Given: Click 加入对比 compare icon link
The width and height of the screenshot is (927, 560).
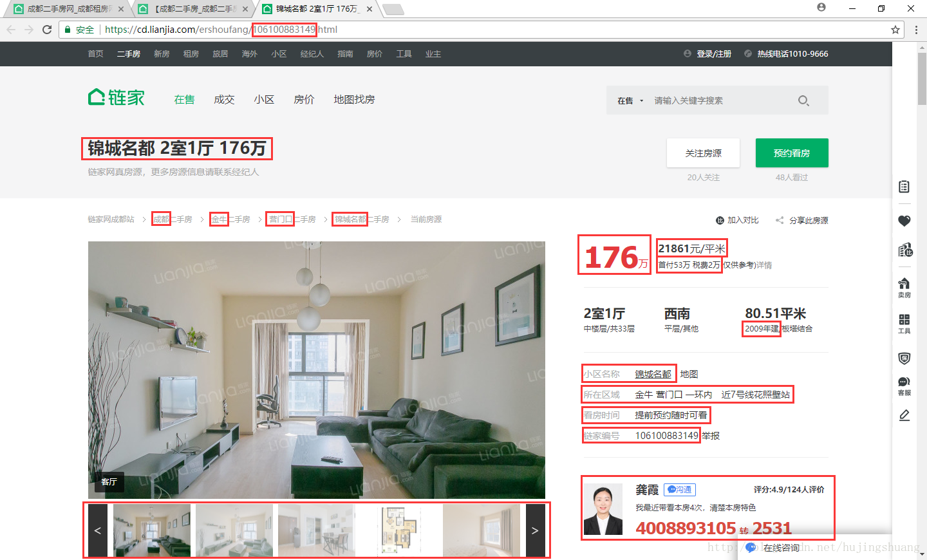Looking at the screenshot, I should click(x=737, y=220).
